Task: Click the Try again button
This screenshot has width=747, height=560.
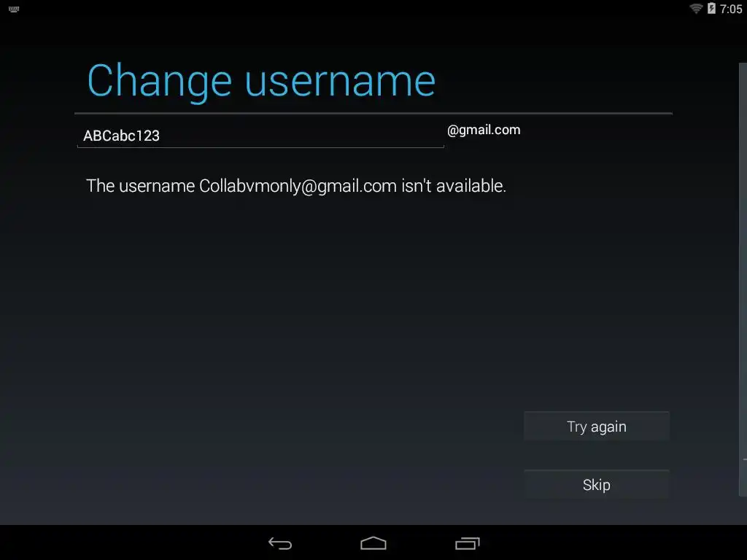Action: coord(597,427)
